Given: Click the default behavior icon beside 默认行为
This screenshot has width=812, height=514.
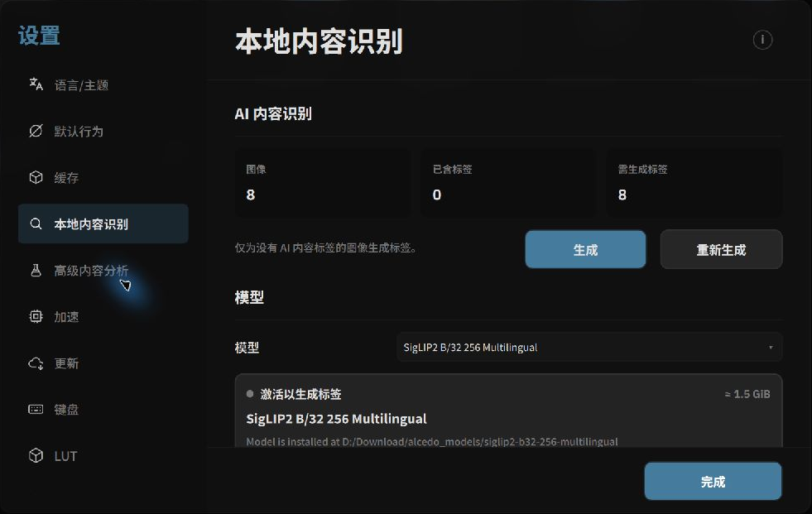Looking at the screenshot, I should [x=36, y=131].
